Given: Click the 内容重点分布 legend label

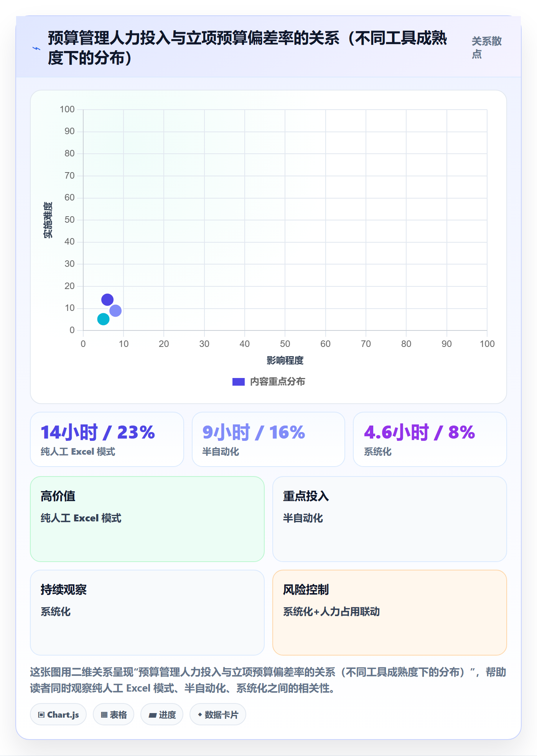Looking at the screenshot, I should click(x=278, y=382).
